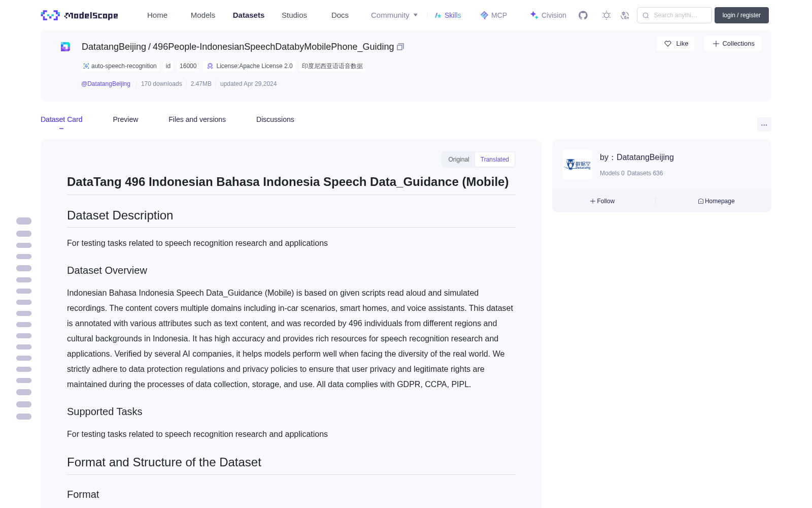Viewport: 812px width, 508px height.
Task: Click the license badge icon
Action: point(210,66)
